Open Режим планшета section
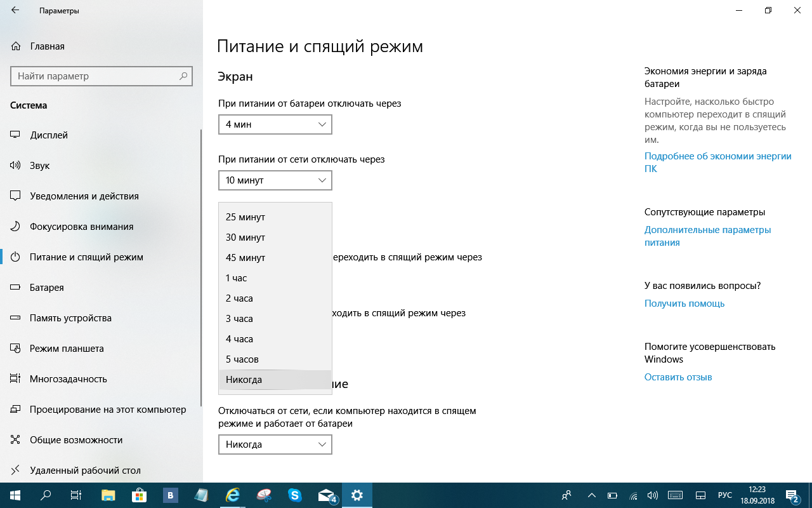 click(x=101, y=349)
